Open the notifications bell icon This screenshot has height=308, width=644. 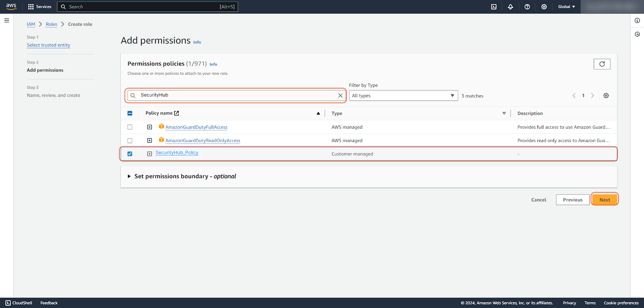pos(510,7)
